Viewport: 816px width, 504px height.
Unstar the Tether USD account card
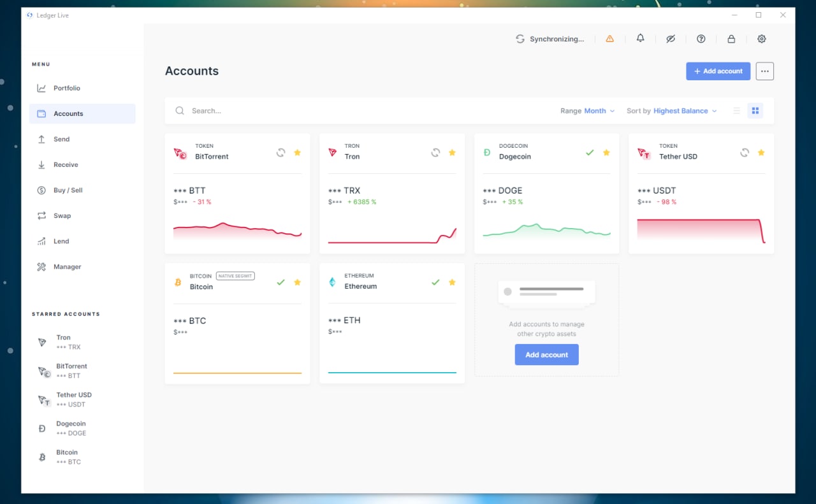coord(761,152)
